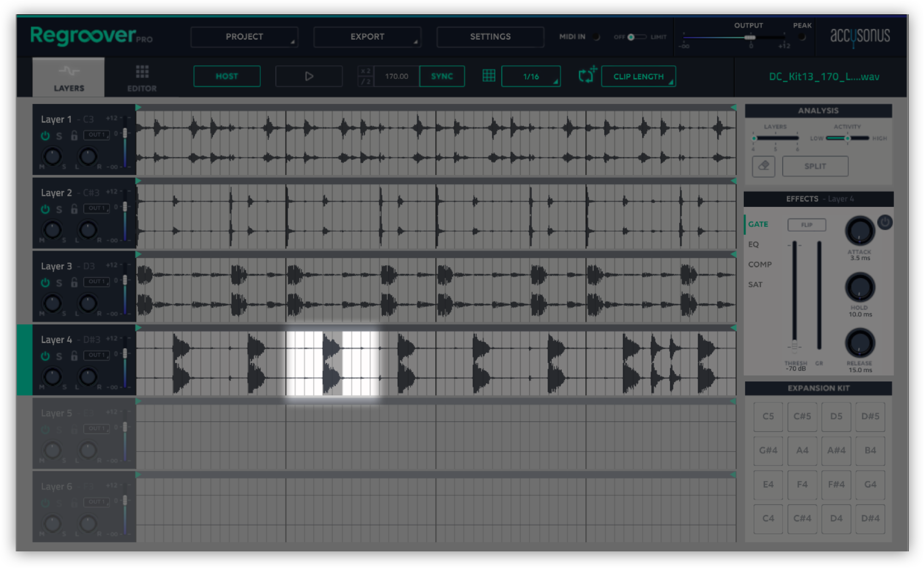Viewport: 924px width, 568px height.
Task: Click the A4 expansion kit pad
Action: pyautogui.click(x=802, y=450)
